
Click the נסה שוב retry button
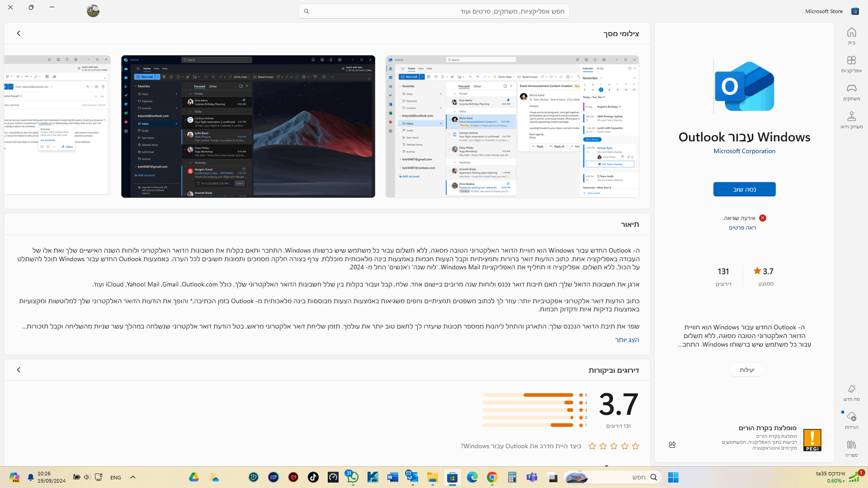click(744, 189)
